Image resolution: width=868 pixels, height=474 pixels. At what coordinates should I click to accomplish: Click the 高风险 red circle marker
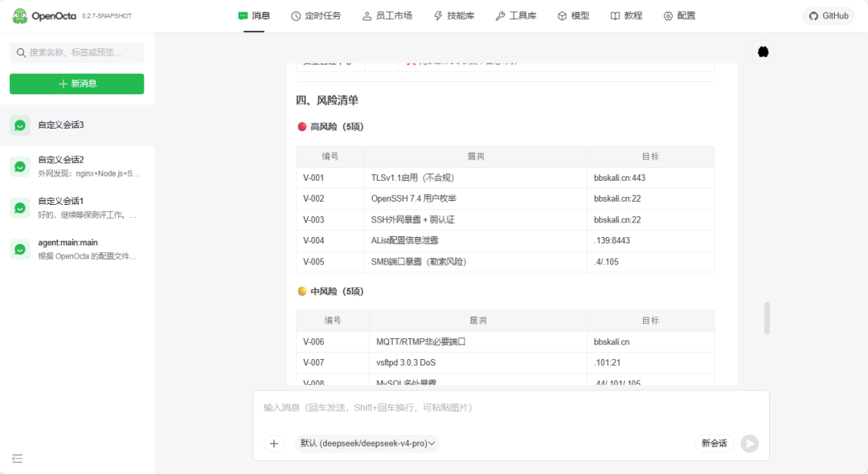pyautogui.click(x=302, y=127)
